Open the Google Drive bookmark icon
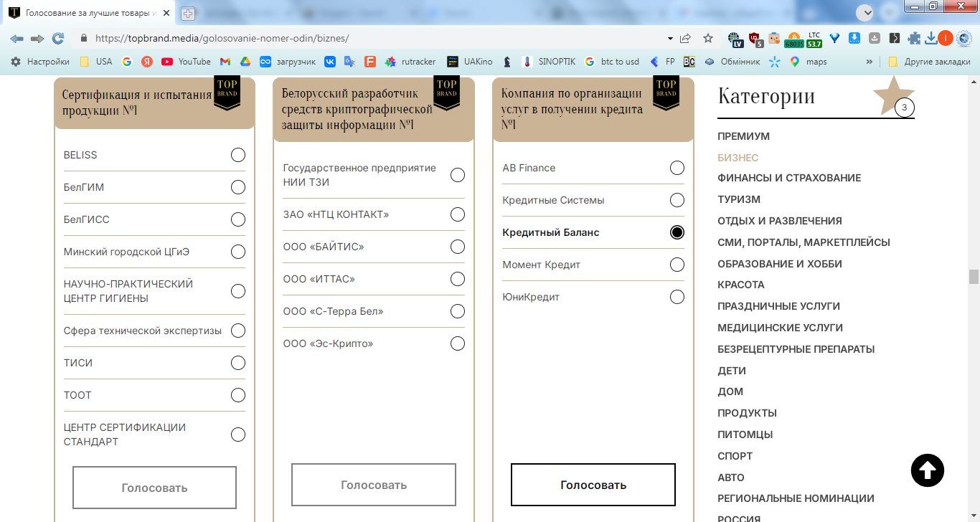This screenshot has width=980, height=522. click(245, 62)
